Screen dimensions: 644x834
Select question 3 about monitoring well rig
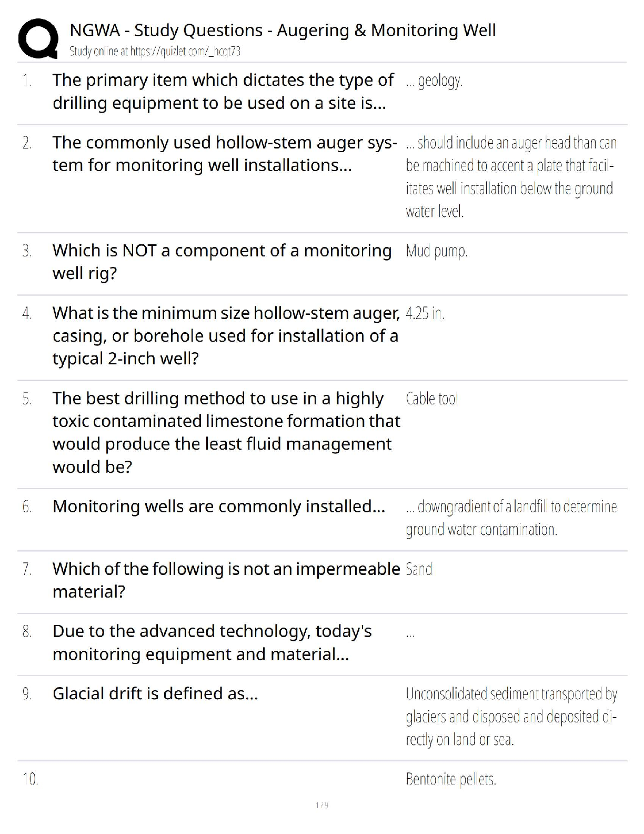(222, 262)
